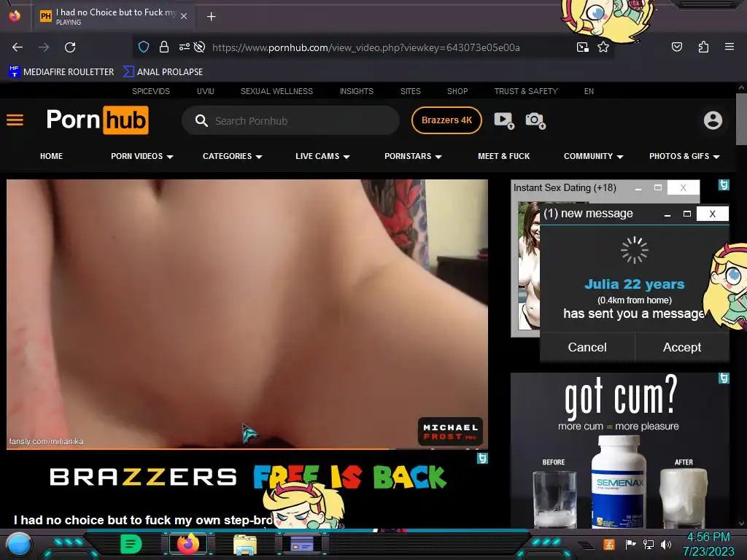Image resolution: width=747 pixels, height=560 pixels.
Task: Click the picture-in-picture icon in address bar
Action: click(x=583, y=47)
